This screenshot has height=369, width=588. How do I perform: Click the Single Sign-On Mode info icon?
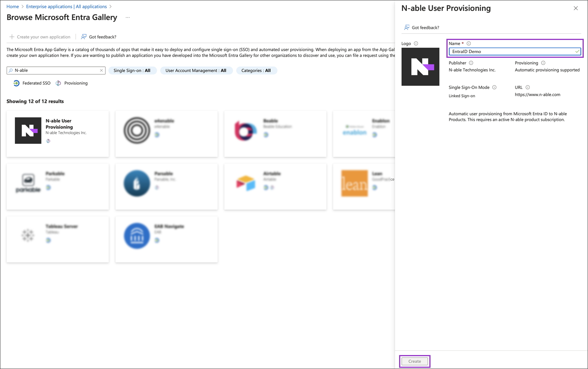pos(494,87)
